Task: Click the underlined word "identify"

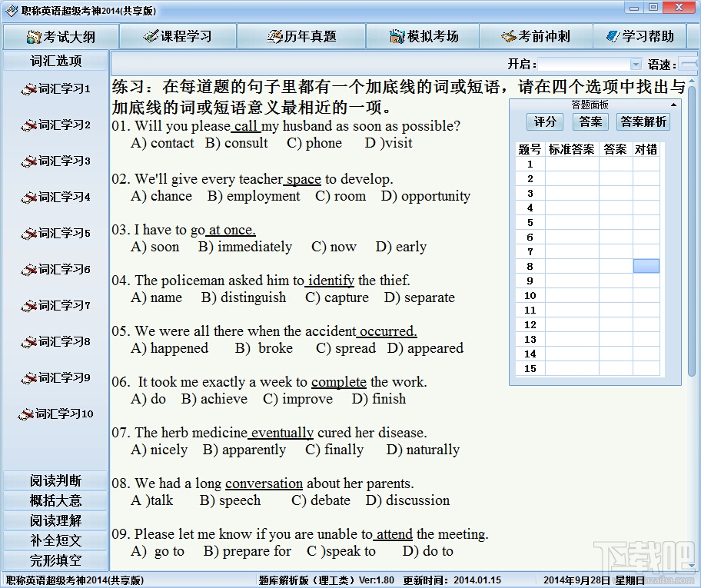Action: [x=331, y=281]
